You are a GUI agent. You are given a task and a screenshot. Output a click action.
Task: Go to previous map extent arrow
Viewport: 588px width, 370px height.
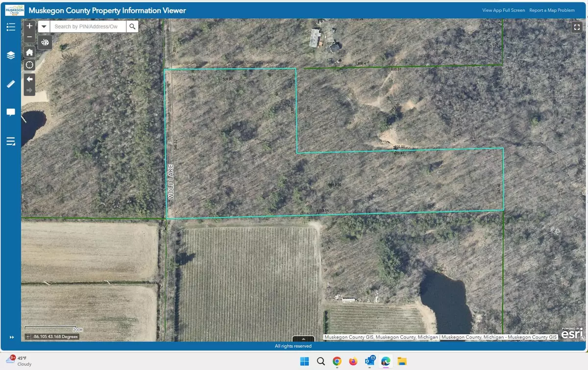[29, 79]
